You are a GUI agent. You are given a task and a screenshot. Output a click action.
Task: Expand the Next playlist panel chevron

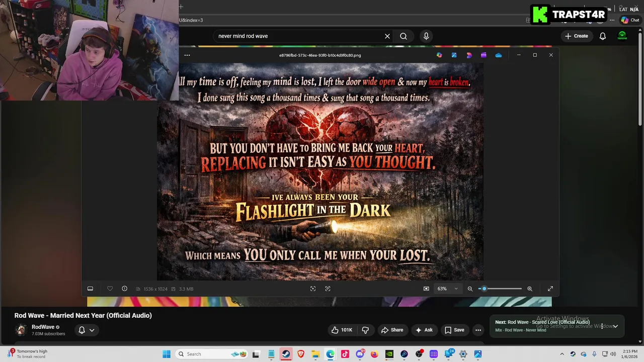(x=615, y=326)
